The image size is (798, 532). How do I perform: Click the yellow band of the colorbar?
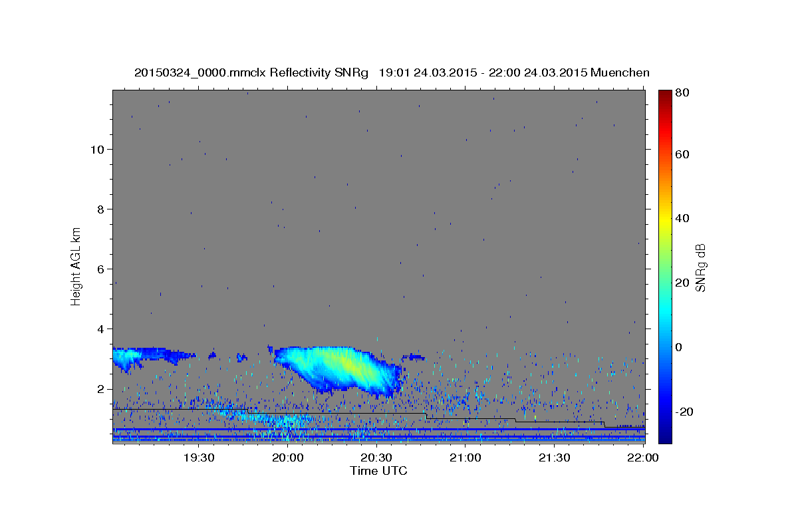[665, 218]
